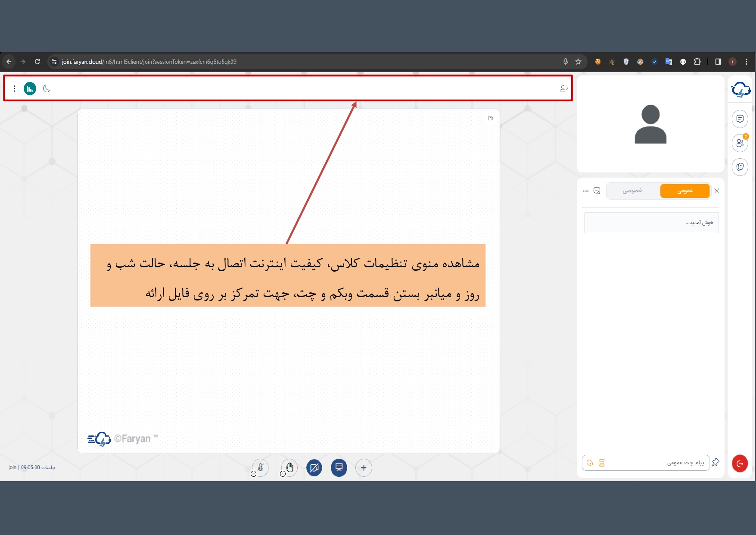Collapse the webcam and chat sidebar

click(563, 88)
